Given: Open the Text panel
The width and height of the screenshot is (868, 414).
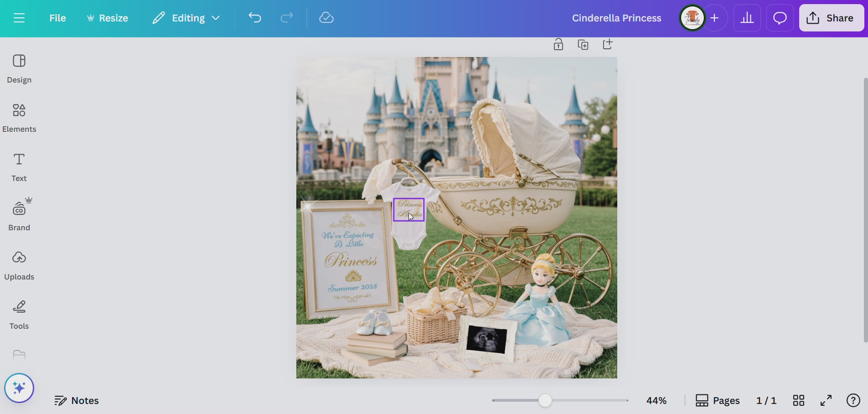Looking at the screenshot, I should tap(19, 167).
